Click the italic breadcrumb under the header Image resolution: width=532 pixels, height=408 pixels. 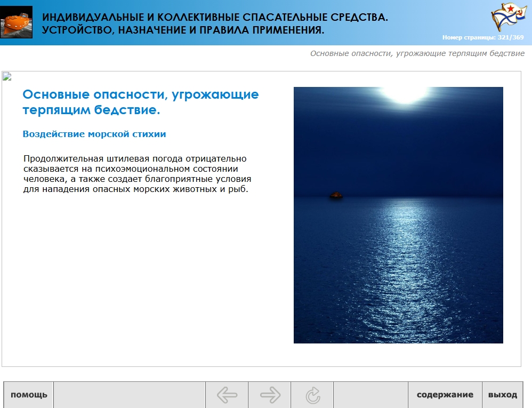point(417,53)
